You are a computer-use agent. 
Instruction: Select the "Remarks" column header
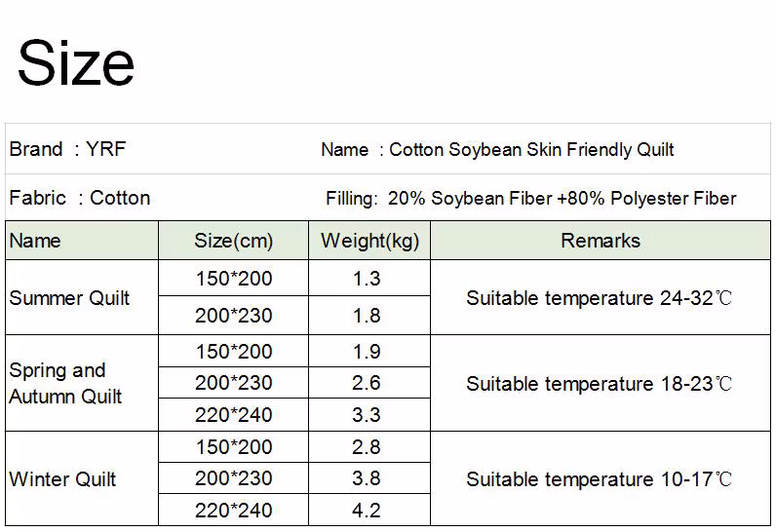[x=601, y=241]
